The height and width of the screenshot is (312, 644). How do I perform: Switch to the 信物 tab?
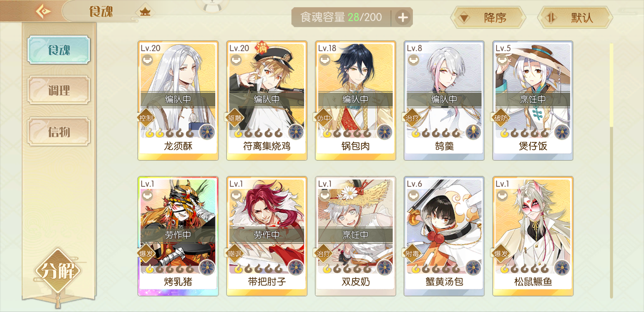coord(59,132)
